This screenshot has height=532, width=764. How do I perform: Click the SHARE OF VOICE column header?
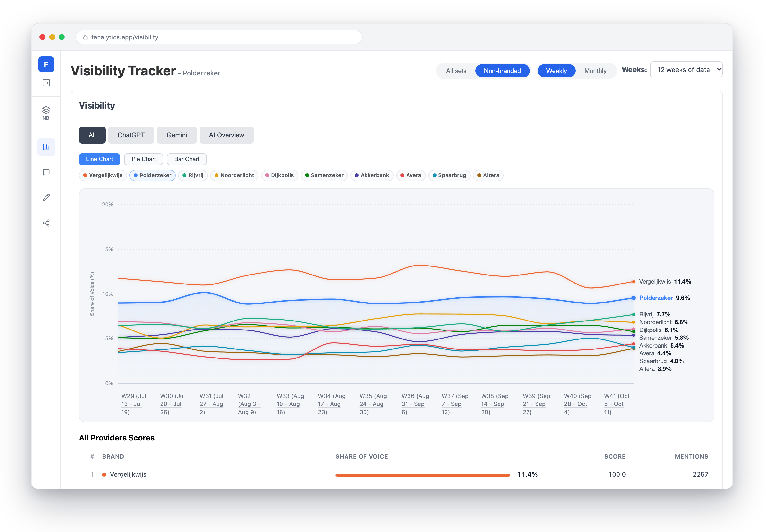pos(362,456)
